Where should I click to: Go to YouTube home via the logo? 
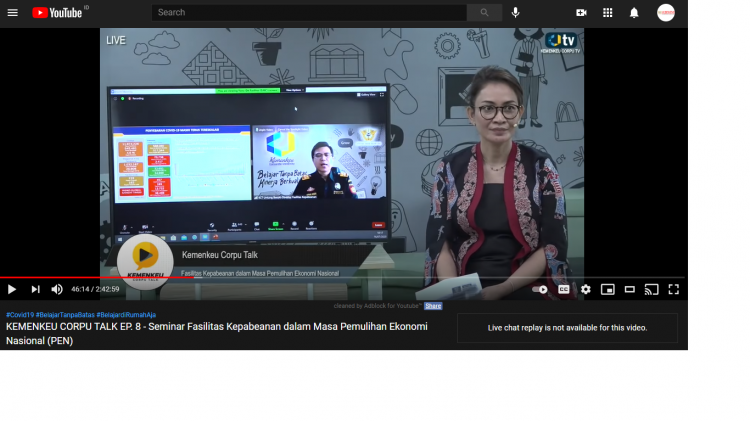57,13
